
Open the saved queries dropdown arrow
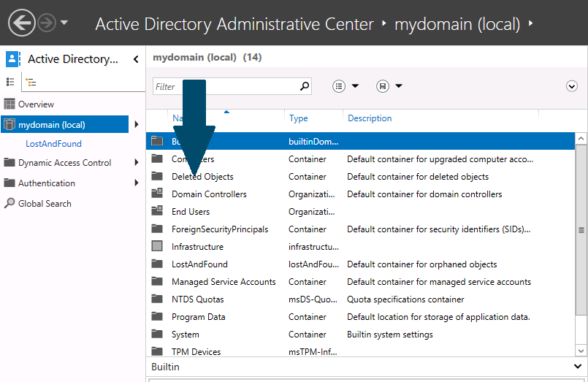[x=399, y=86]
